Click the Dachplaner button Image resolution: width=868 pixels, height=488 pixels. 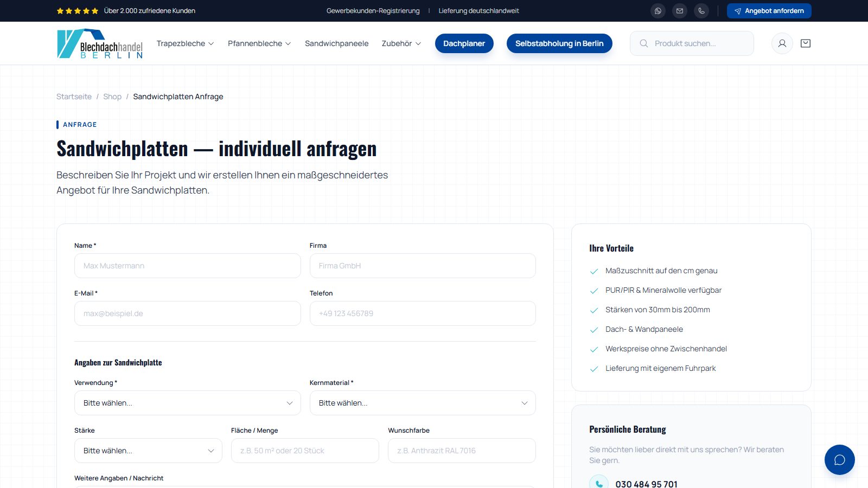[464, 43]
